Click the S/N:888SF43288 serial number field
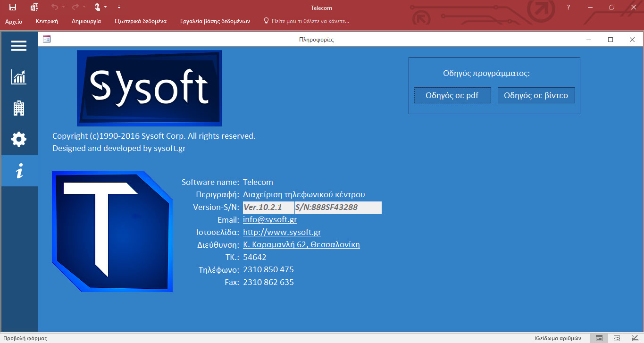Image resolution: width=644 pixels, height=343 pixels. 338,208
